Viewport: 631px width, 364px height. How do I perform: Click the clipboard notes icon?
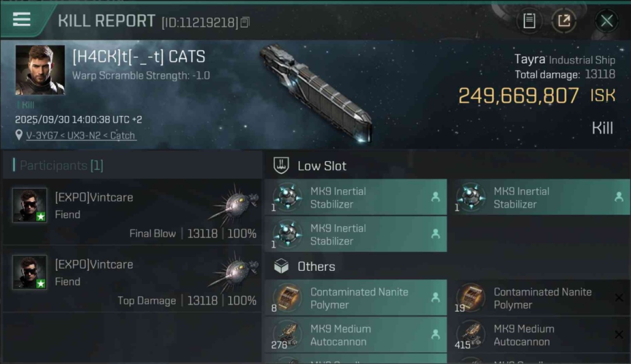click(x=529, y=21)
